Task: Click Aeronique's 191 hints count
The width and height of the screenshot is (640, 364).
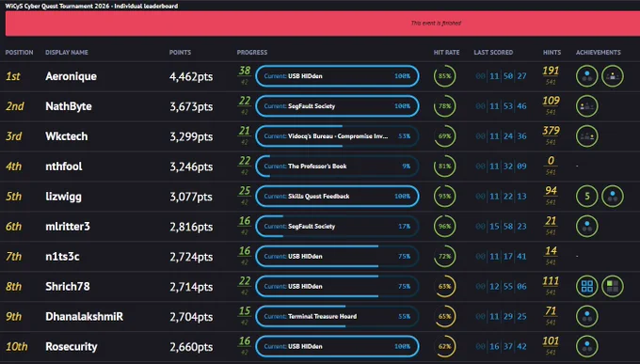Action: (551, 71)
